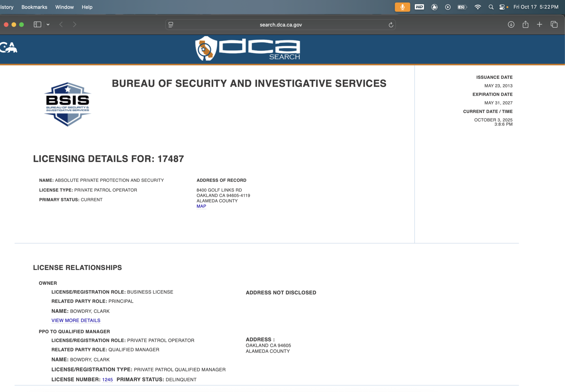
Task: Open the Window menu
Action: (64, 7)
